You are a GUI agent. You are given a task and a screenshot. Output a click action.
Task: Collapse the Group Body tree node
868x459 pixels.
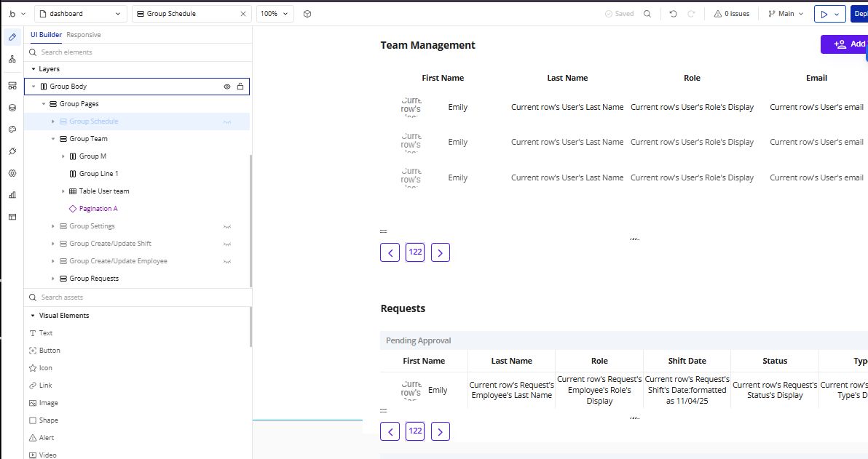[33, 87]
